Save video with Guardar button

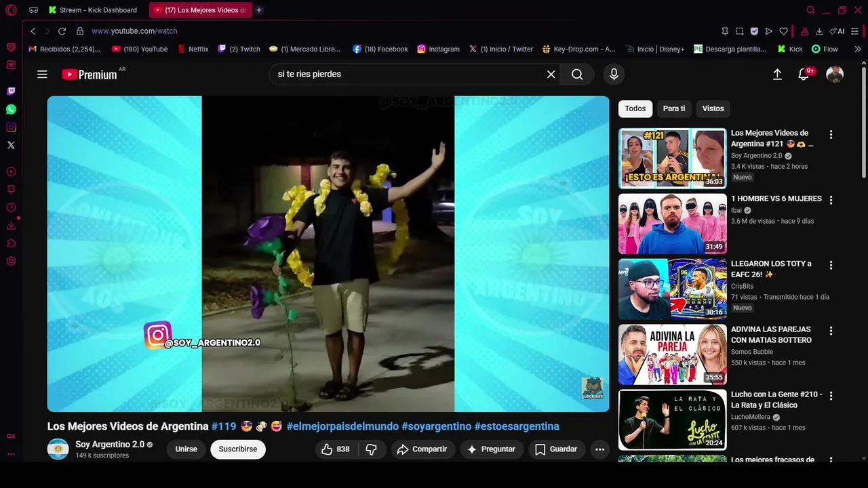556,449
